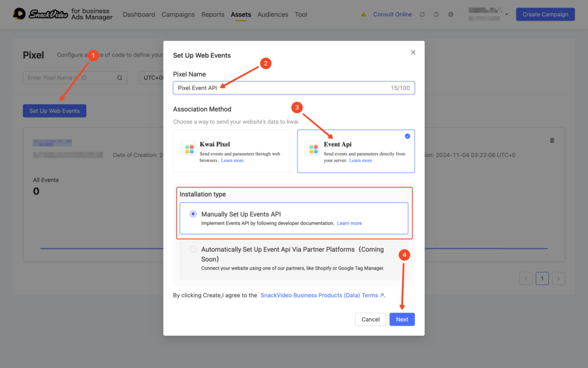Open the Reports menu

(212, 14)
